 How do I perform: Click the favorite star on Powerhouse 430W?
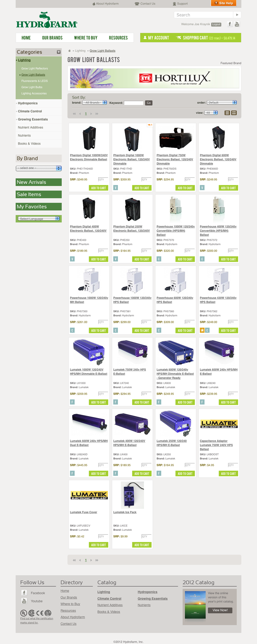[x=202, y=330]
